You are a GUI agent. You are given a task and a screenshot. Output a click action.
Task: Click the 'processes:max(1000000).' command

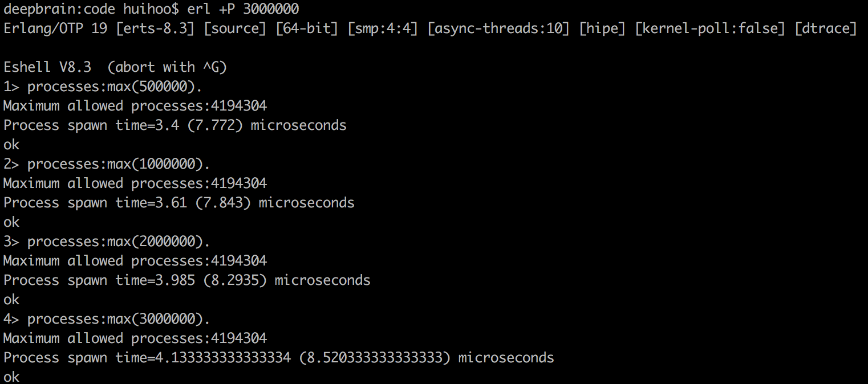(x=119, y=164)
